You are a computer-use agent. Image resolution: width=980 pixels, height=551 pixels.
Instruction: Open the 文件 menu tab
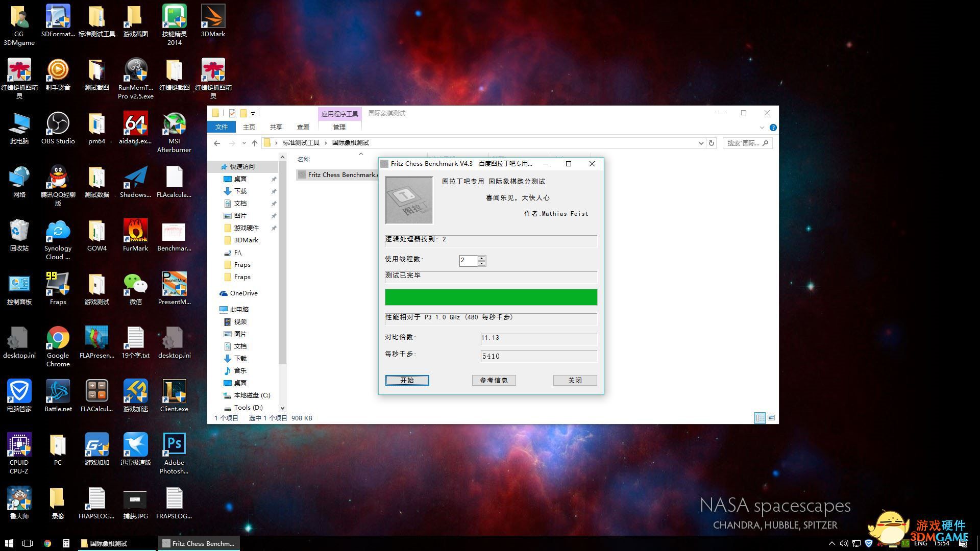222,127
